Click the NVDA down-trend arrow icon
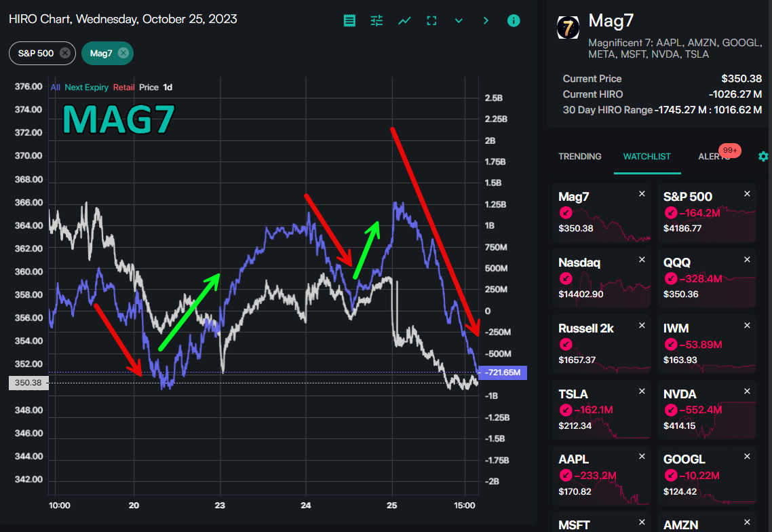The image size is (772, 532). click(670, 410)
